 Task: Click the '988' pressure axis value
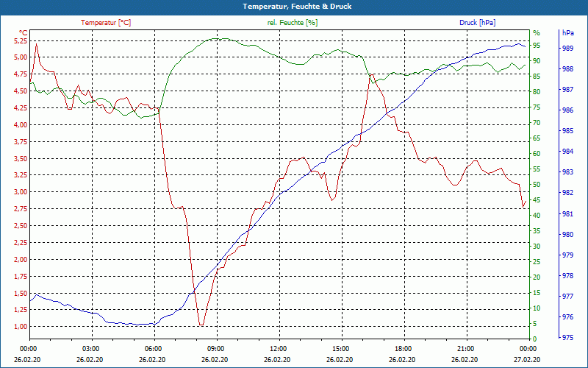coord(567,68)
